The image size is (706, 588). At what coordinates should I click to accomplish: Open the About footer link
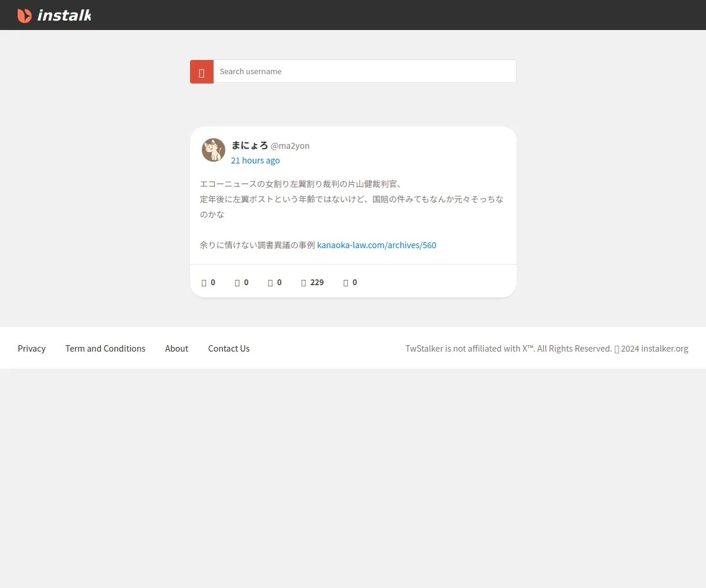coord(176,349)
